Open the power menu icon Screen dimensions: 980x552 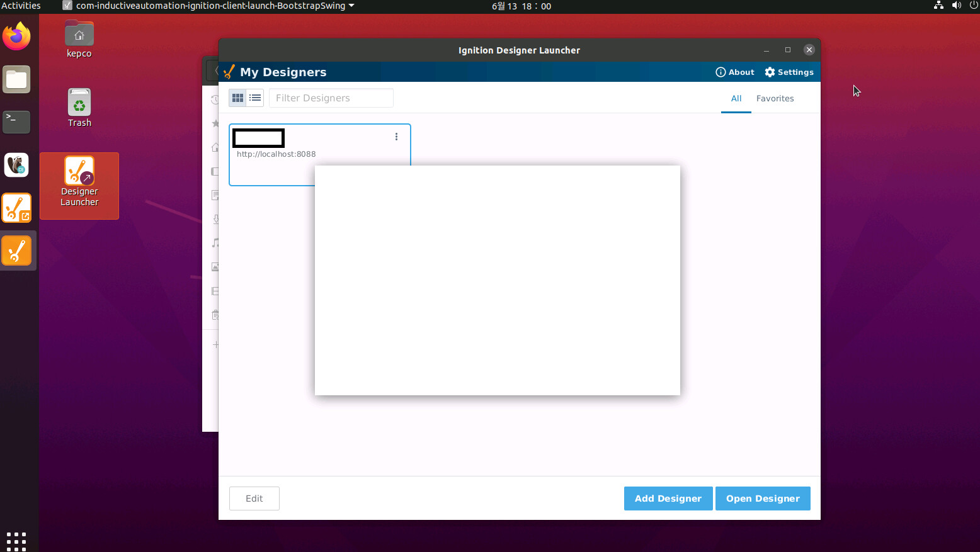tap(974, 6)
